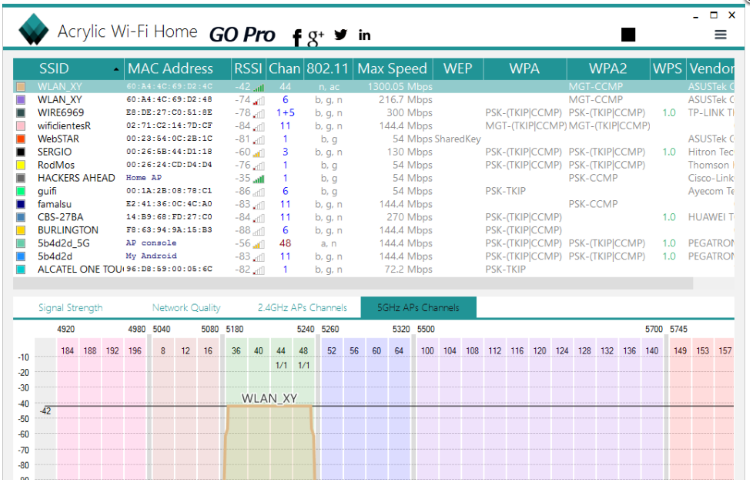Click the tan color swatch of WLAN_XY channel 44
750x480 pixels.
pyautogui.click(x=21, y=87)
